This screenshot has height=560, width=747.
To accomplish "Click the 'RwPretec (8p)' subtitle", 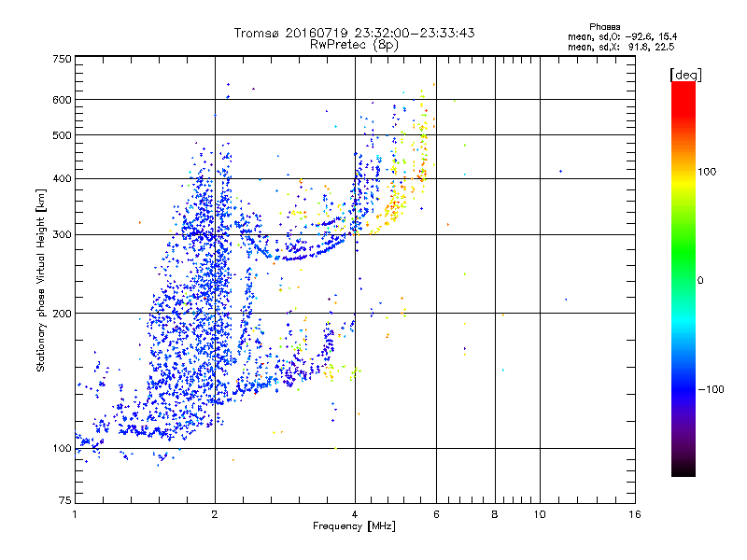I will 354,45.
